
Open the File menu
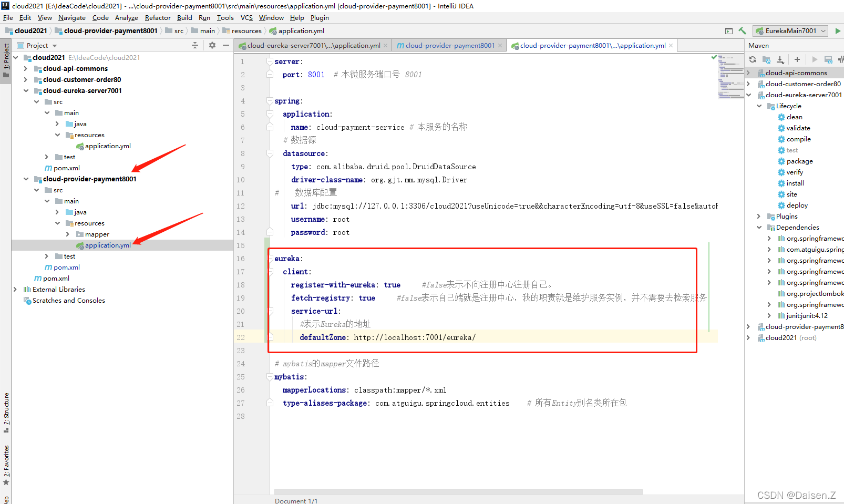coord(8,18)
